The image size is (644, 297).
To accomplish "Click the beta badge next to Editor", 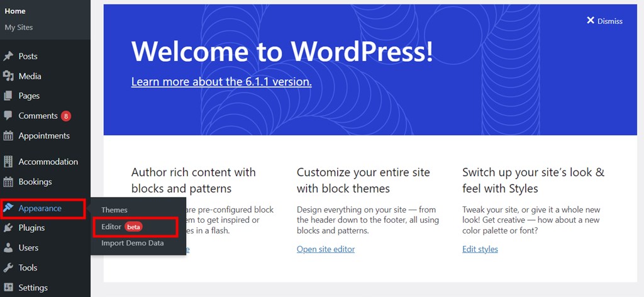I will pos(133,227).
